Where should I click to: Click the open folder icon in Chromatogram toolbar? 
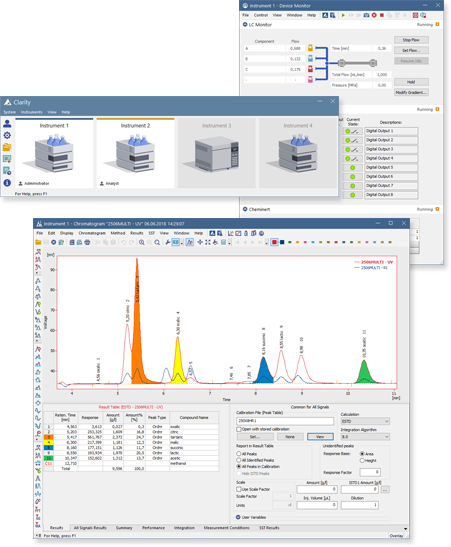[x=38, y=242]
